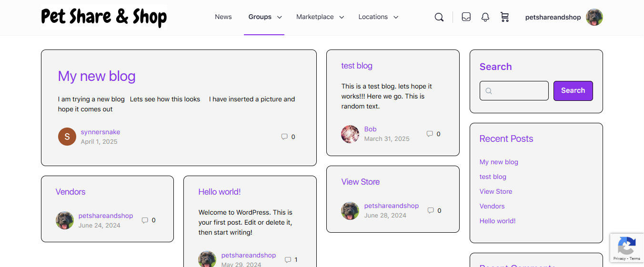This screenshot has height=267, width=644.
Task: Click petshareandshop author link on Hello world! card
Action: (x=249, y=255)
